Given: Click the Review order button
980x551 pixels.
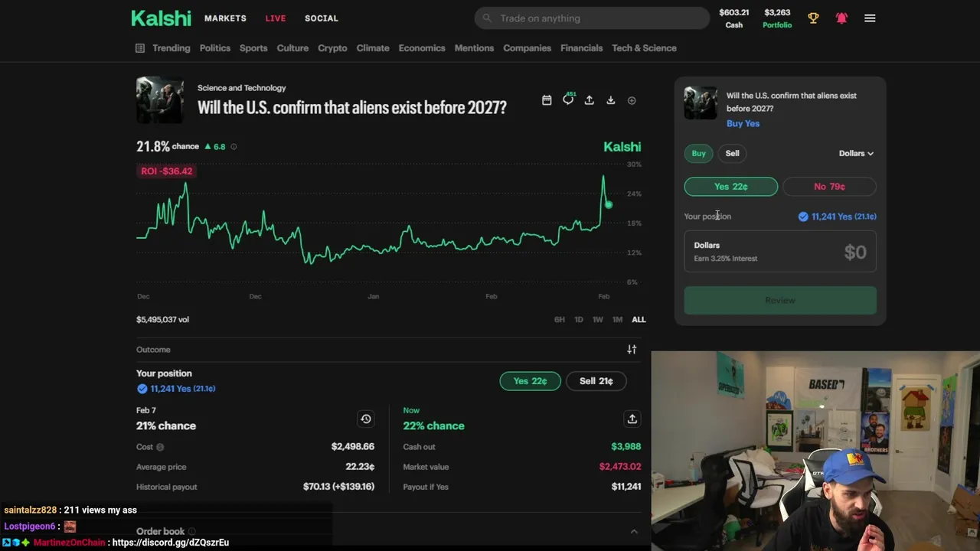Looking at the screenshot, I should (780, 300).
